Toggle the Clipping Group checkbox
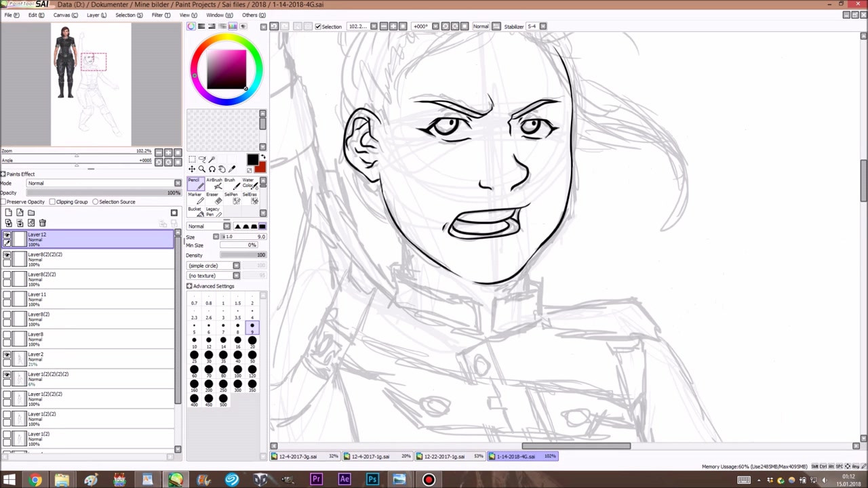The width and height of the screenshot is (868, 488). (x=52, y=202)
